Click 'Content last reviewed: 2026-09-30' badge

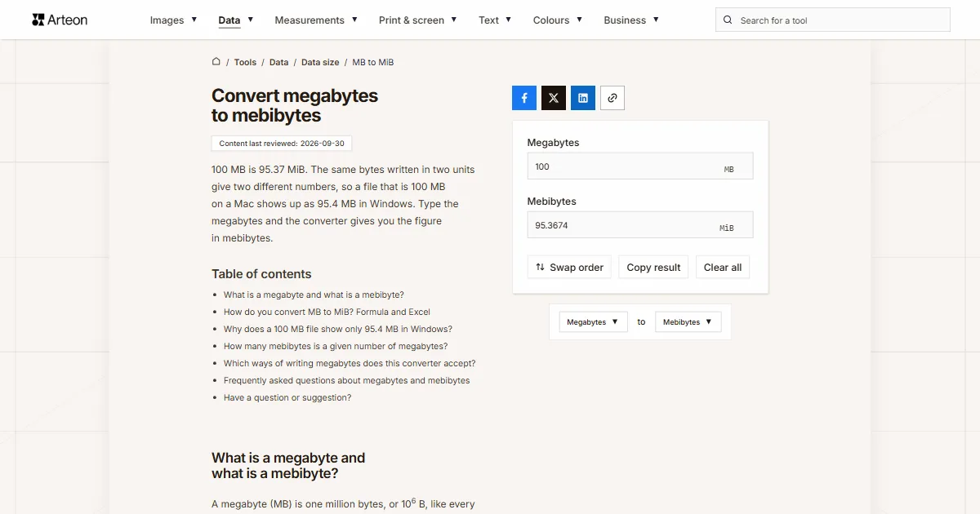(282, 144)
